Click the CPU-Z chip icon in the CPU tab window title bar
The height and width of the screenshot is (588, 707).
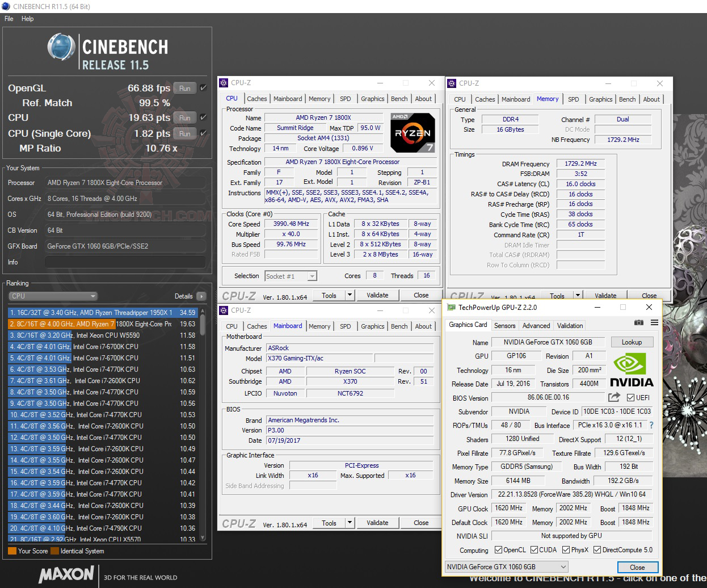224,83
